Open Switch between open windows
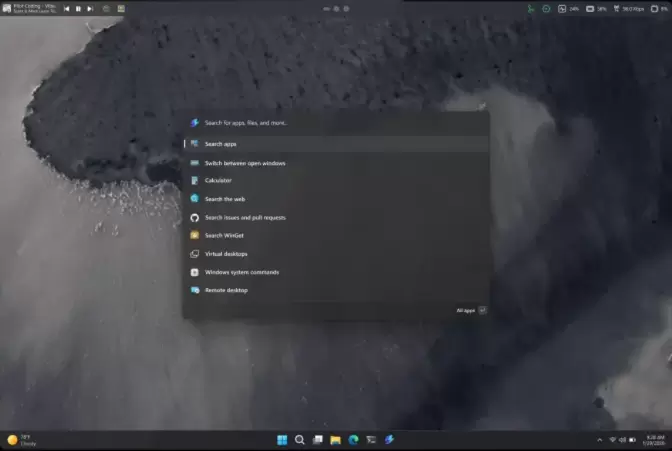 click(245, 163)
